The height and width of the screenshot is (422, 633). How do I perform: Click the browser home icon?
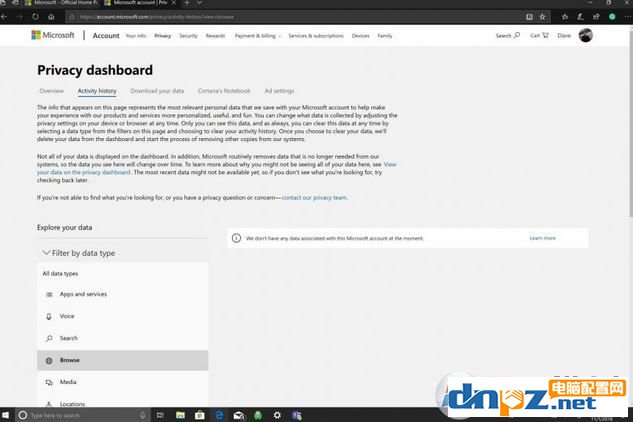point(51,17)
